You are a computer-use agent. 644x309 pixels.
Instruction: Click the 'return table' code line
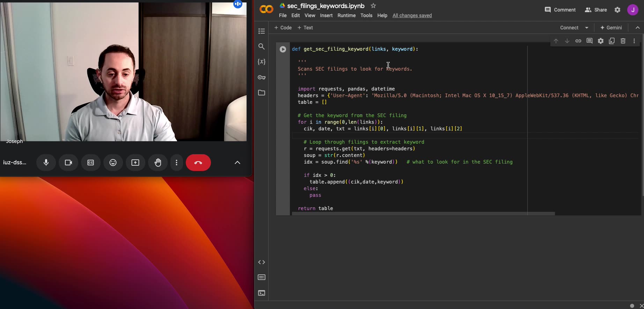315,208
